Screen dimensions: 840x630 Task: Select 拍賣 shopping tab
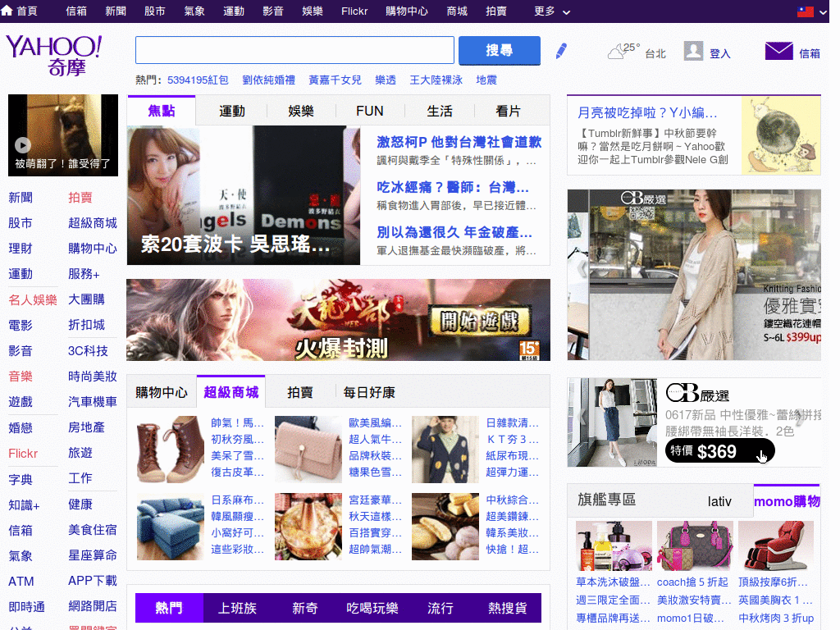click(x=300, y=393)
